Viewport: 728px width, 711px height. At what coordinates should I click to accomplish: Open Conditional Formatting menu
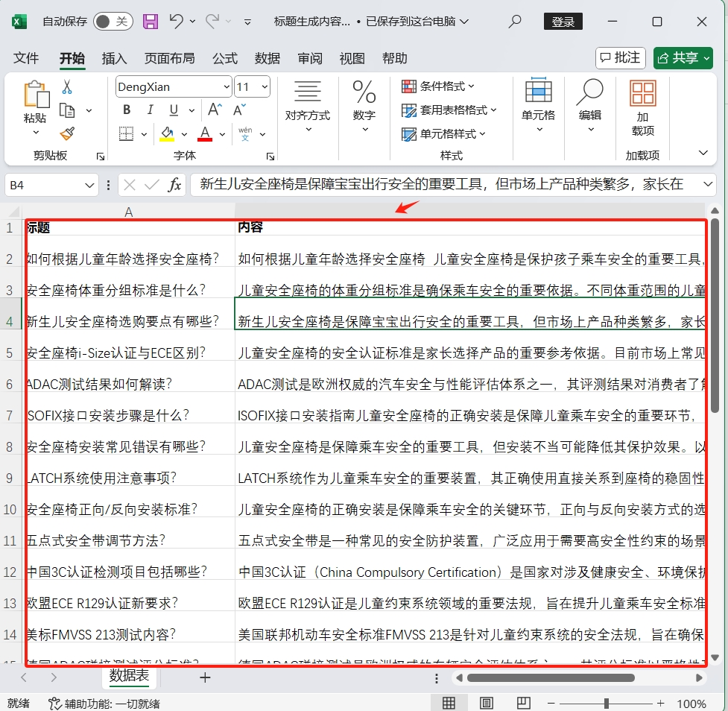438,86
